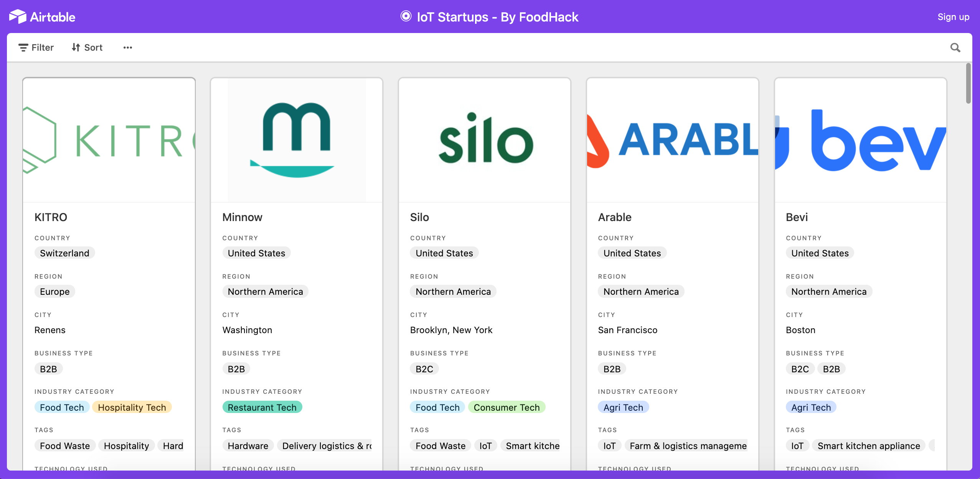
Task: Click the Hospitality tag on KITRO
Action: click(x=126, y=446)
